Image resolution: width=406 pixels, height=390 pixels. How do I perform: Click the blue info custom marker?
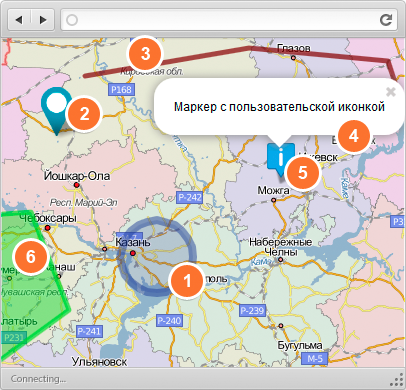click(281, 159)
